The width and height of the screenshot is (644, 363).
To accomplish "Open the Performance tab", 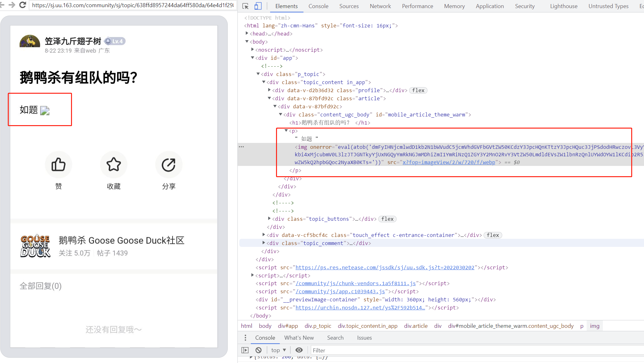I will [x=417, y=6].
